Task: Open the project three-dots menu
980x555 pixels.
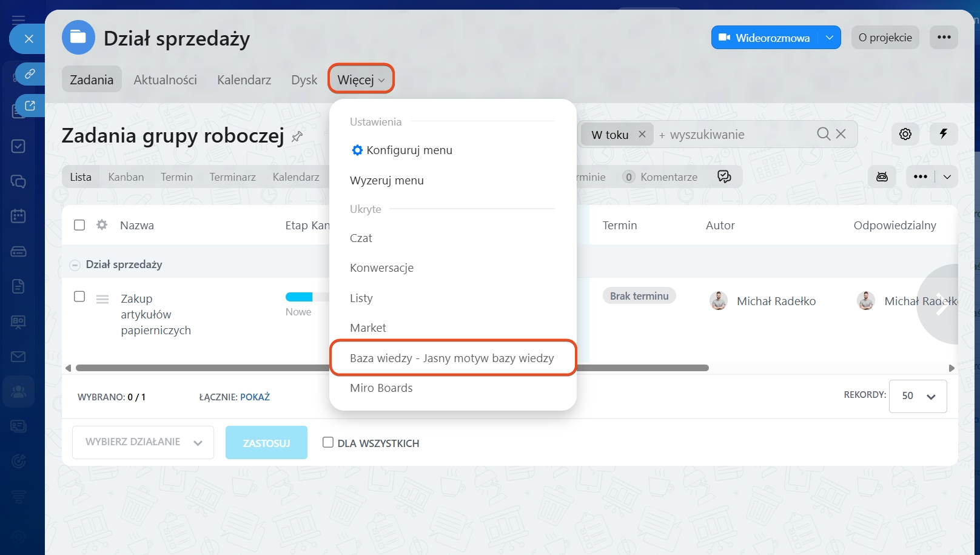Action: (x=944, y=38)
